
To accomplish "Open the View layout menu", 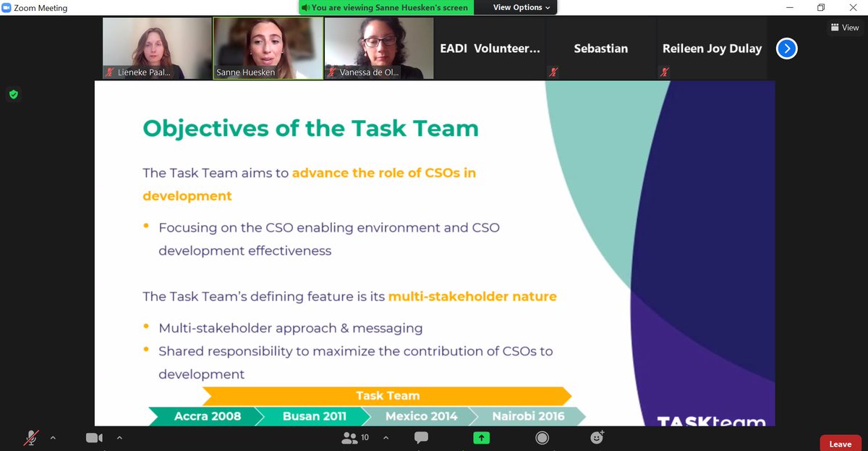I will coord(844,27).
